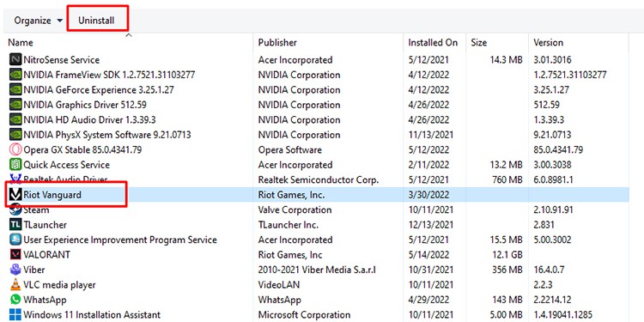Select the VALORANT program name
644x322 pixels.
point(47,255)
